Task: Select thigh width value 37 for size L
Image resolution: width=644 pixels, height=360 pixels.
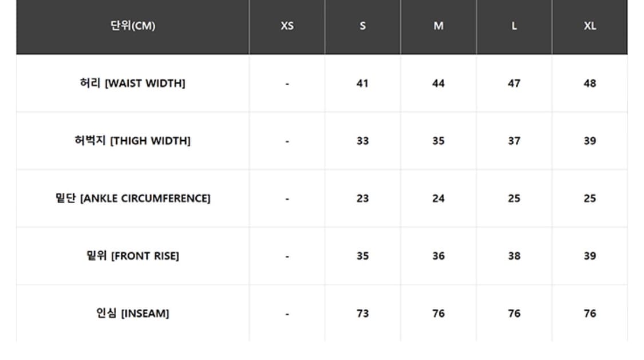Action: pos(514,141)
